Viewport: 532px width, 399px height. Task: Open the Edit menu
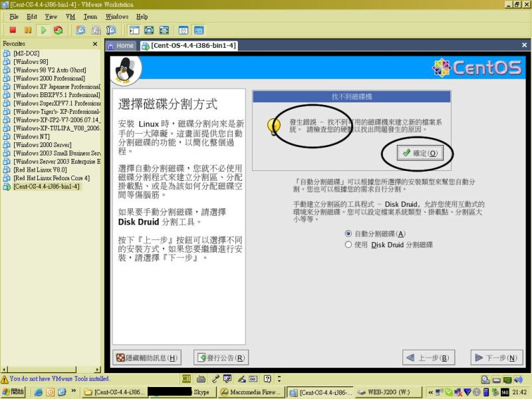pos(32,17)
